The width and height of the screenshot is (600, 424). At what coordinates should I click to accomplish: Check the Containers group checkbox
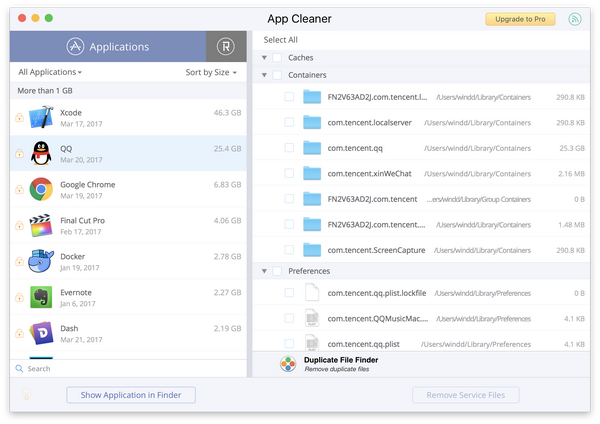tap(277, 75)
